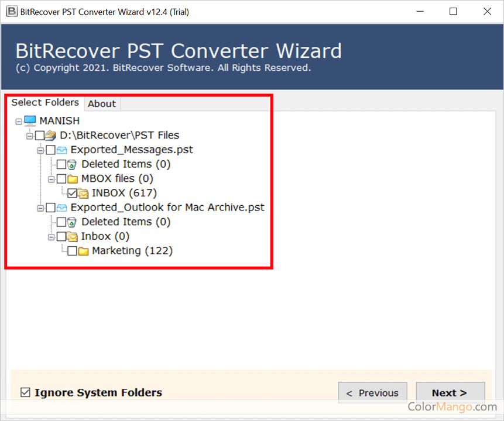Check the Exported_Messages.pst checkbox

50,150
